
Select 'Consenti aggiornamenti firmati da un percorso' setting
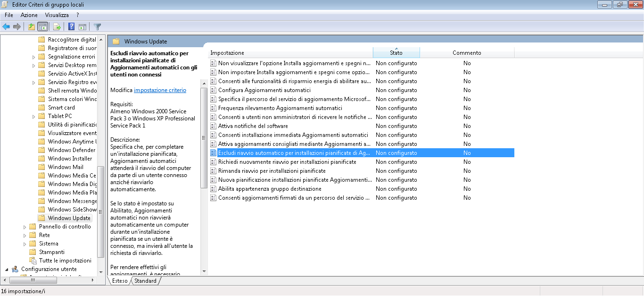pyautogui.click(x=294, y=198)
